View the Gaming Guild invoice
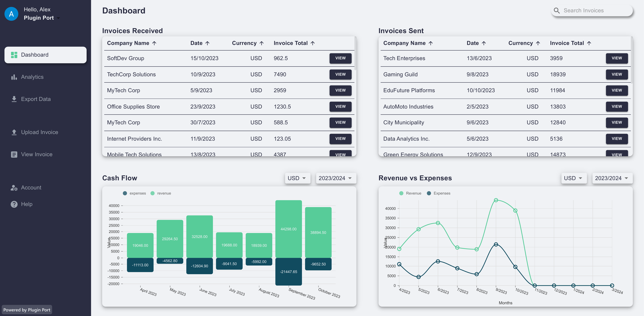Viewport: 644px width, 316px height. (617, 74)
